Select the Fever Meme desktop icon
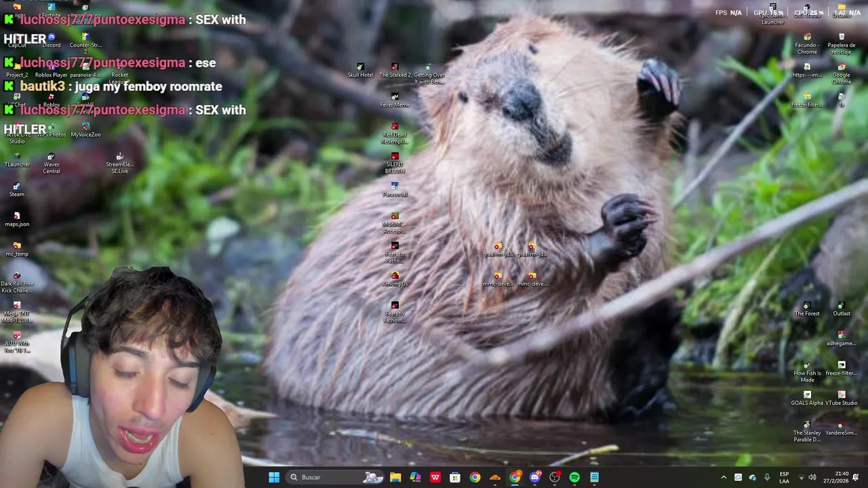The image size is (868, 488). click(x=395, y=100)
